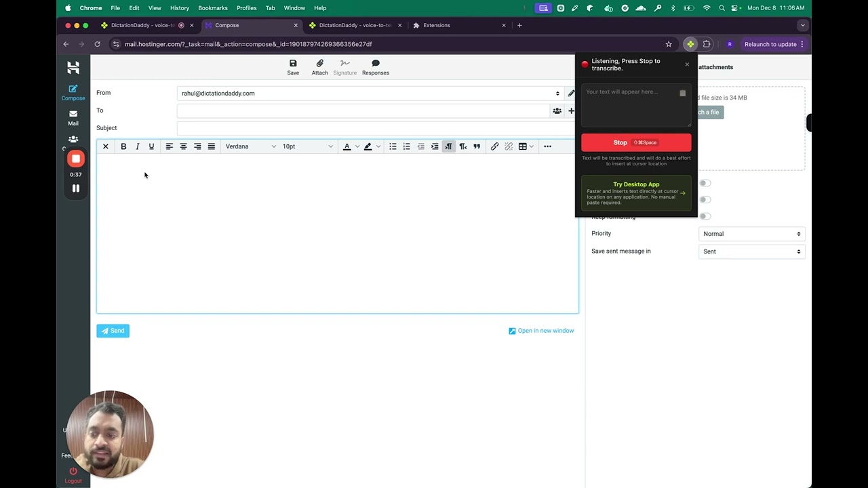Image resolution: width=868 pixels, height=488 pixels.
Task: Open macOS Spotlight search icon
Action: 722,8
